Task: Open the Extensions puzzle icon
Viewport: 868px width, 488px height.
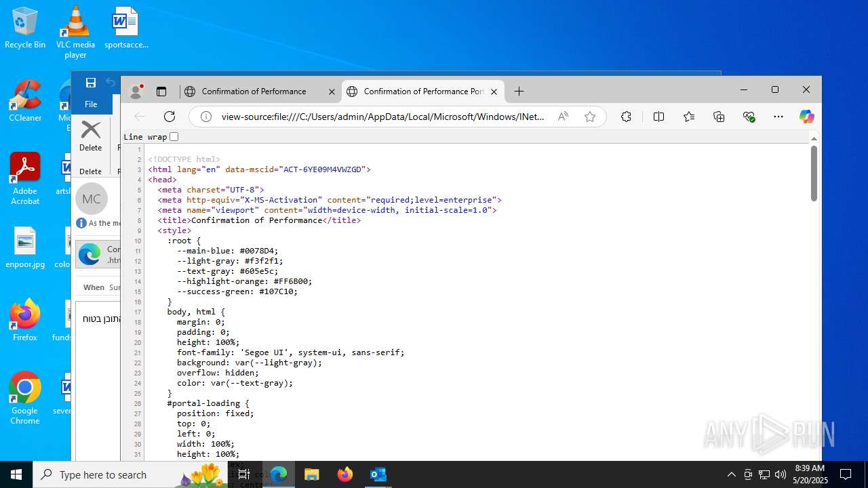Action: [627, 117]
